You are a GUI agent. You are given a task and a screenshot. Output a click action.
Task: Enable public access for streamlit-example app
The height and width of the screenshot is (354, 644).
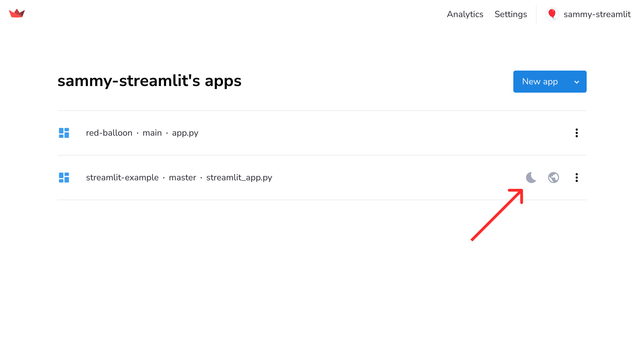(554, 178)
